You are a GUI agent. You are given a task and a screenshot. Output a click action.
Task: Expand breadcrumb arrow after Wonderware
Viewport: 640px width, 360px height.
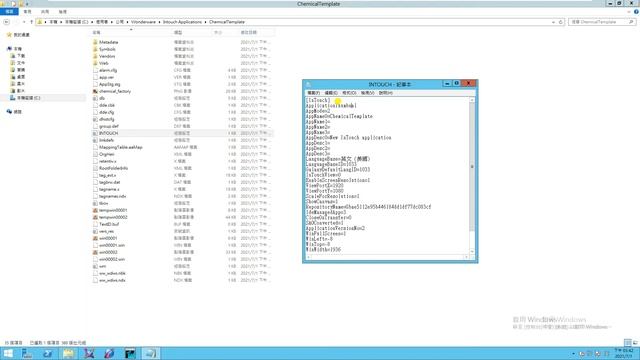160,22
